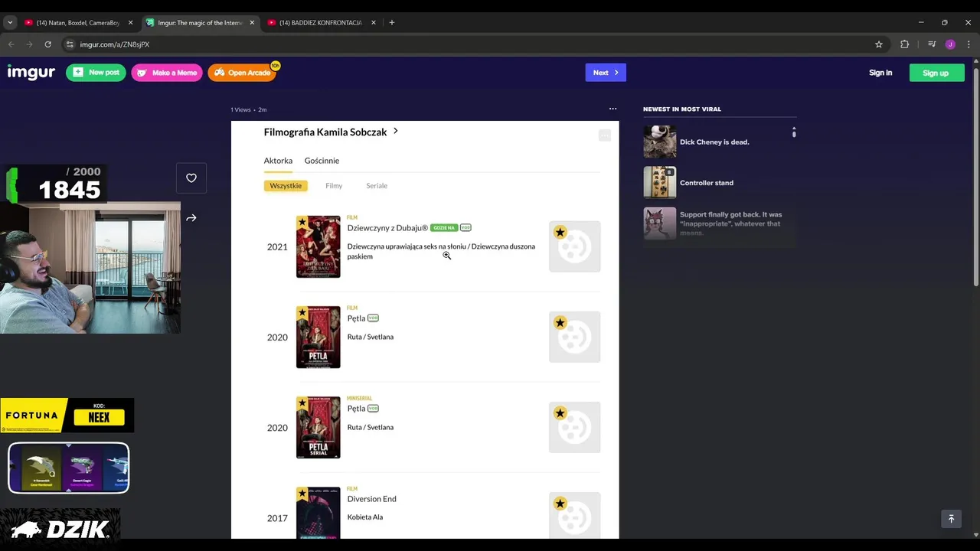Viewport: 980px width, 551px height.
Task: Open browser extensions puzzle icon
Action: coord(904,44)
